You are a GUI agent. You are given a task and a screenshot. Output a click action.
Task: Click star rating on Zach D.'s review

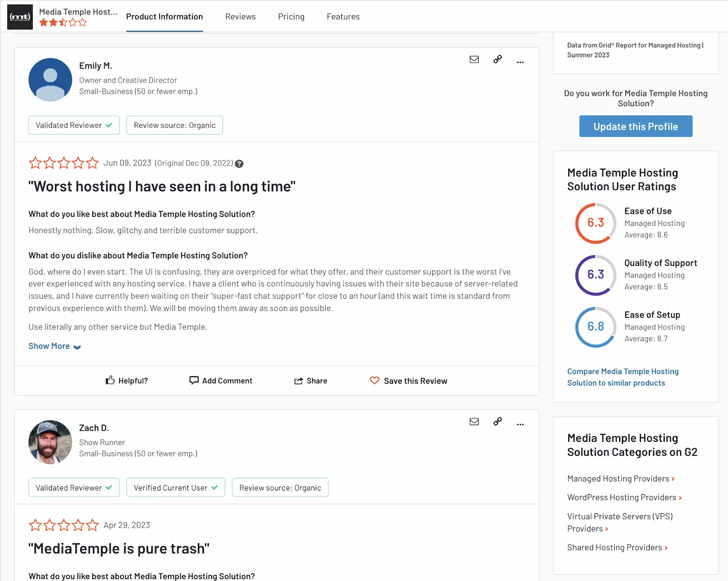point(64,525)
